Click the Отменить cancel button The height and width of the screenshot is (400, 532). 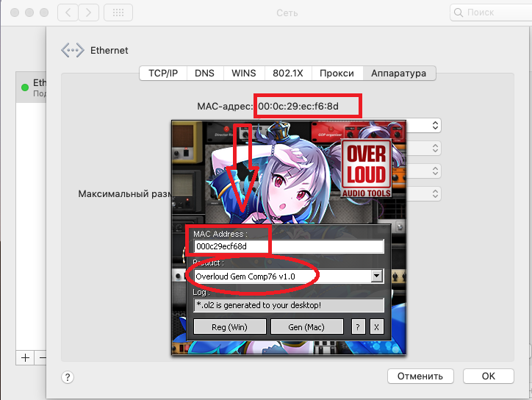(420, 376)
